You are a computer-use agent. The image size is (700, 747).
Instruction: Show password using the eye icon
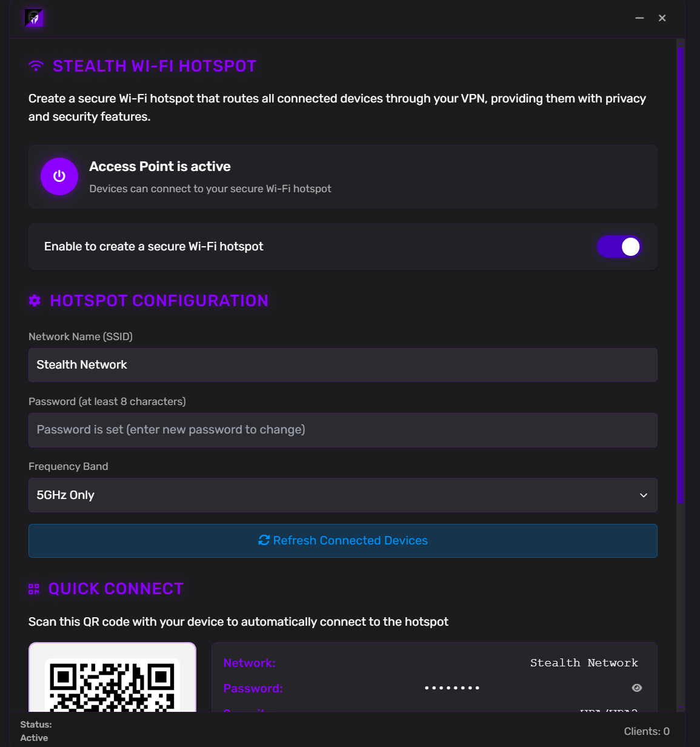click(x=636, y=688)
